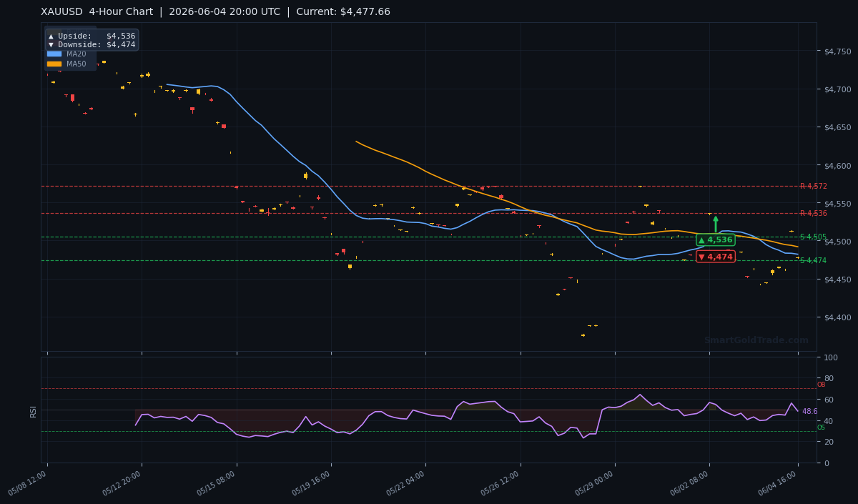Click the $4,400 price axis label
Screen dimensions: 858x504
pyautogui.click(x=838, y=317)
